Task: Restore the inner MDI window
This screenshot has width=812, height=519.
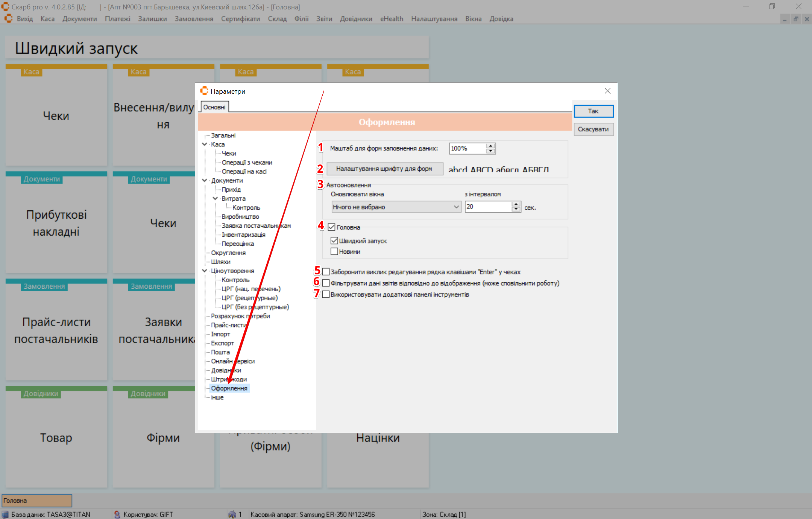Action: 796,19
